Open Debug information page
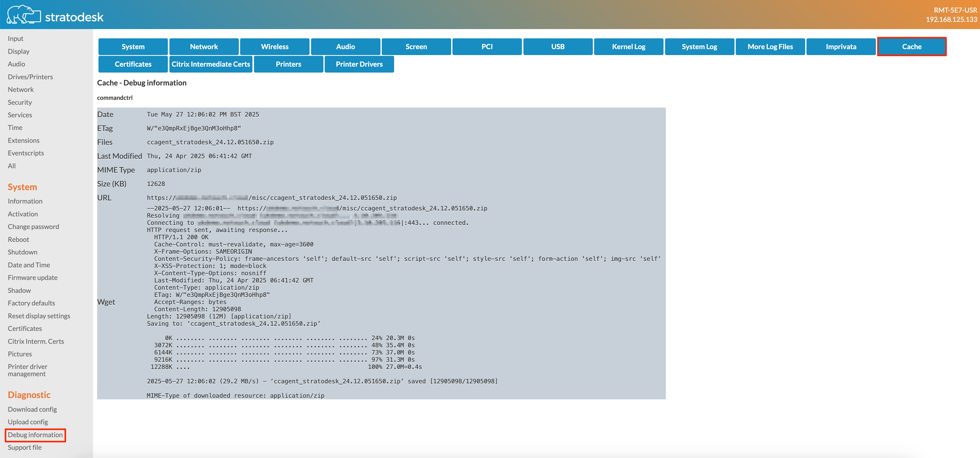This screenshot has height=458, width=980. coord(35,435)
